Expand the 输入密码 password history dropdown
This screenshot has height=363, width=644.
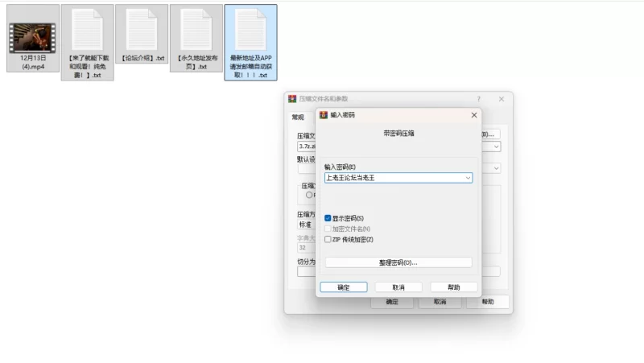coord(468,178)
